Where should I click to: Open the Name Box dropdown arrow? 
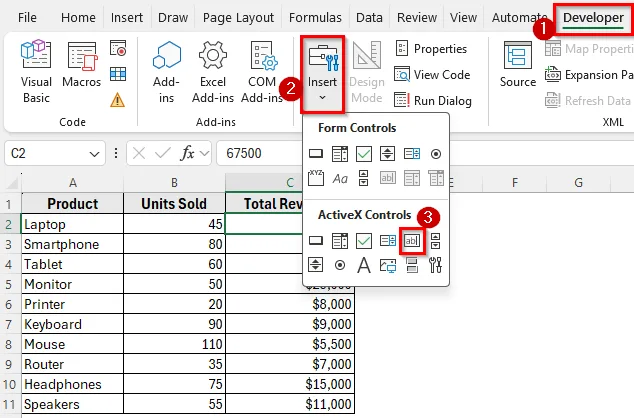(94, 154)
